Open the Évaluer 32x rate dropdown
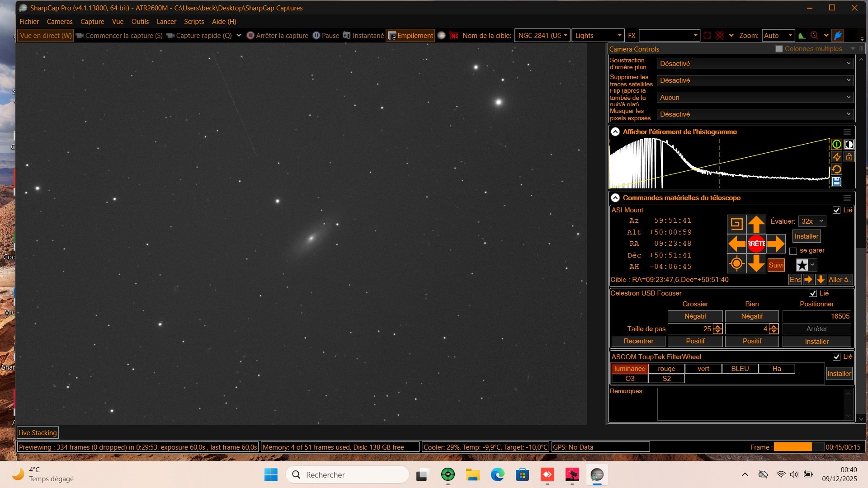868x488 pixels. click(x=812, y=221)
